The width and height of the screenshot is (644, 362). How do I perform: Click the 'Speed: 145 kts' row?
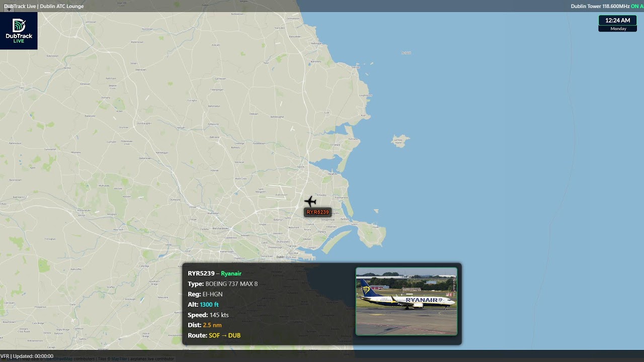(208, 315)
